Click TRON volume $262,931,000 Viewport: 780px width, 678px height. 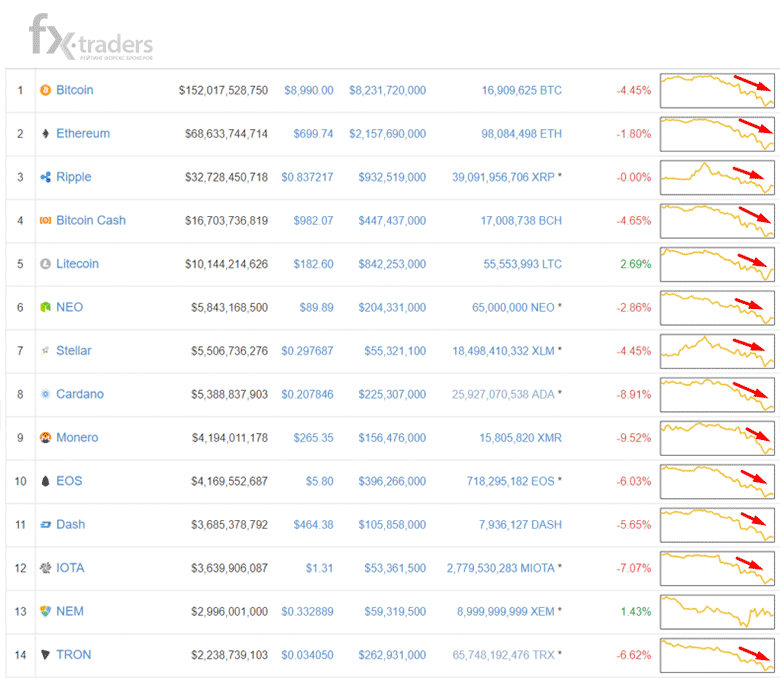click(392, 655)
